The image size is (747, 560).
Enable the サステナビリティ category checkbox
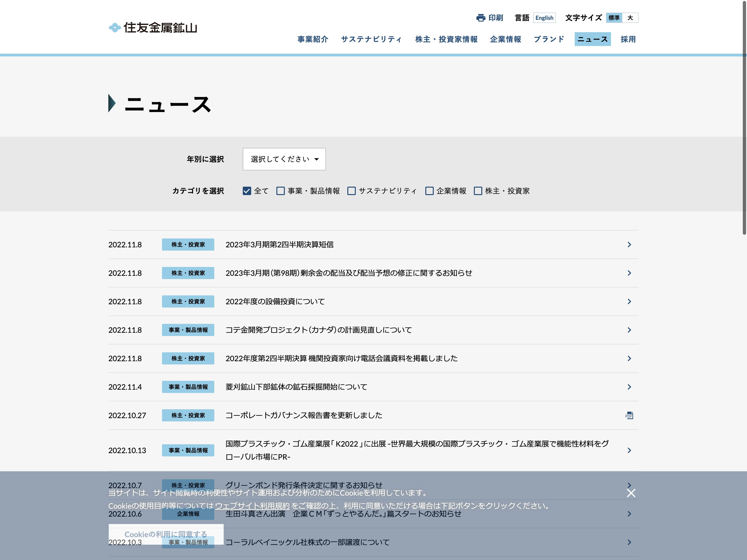pyautogui.click(x=351, y=191)
